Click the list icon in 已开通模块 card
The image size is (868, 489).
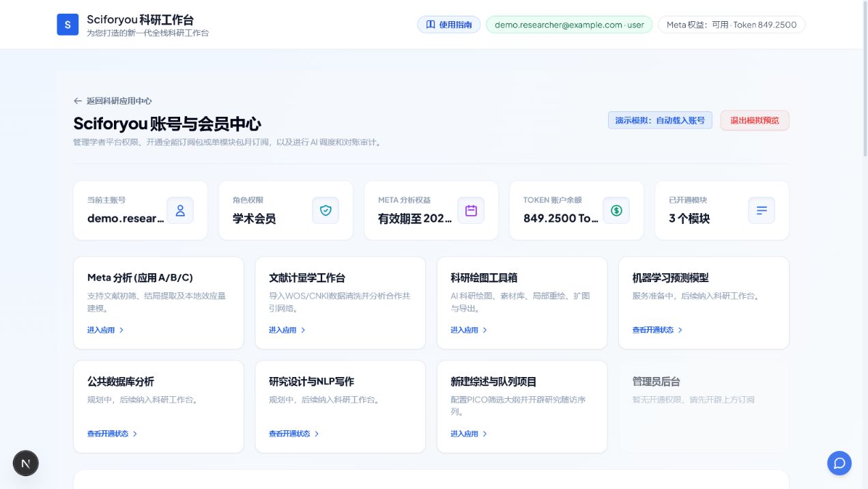click(762, 210)
